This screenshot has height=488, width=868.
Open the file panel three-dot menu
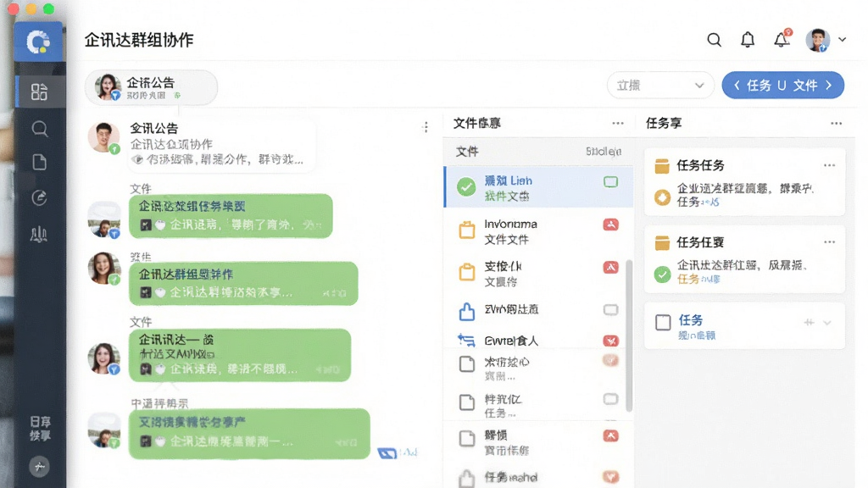pyautogui.click(x=618, y=124)
